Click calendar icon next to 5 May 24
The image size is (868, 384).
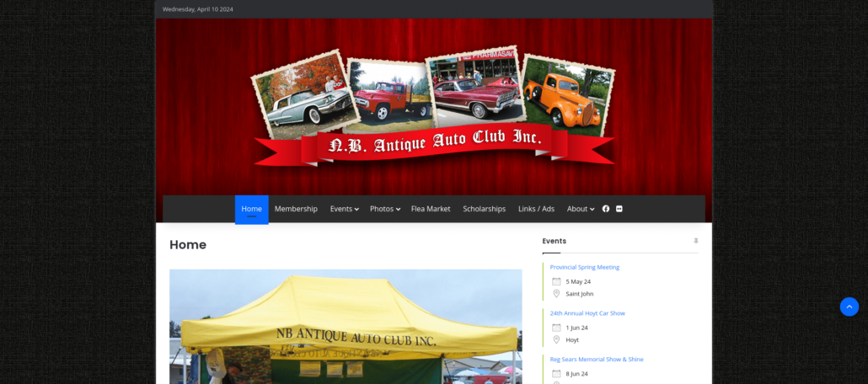pos(556,281)
